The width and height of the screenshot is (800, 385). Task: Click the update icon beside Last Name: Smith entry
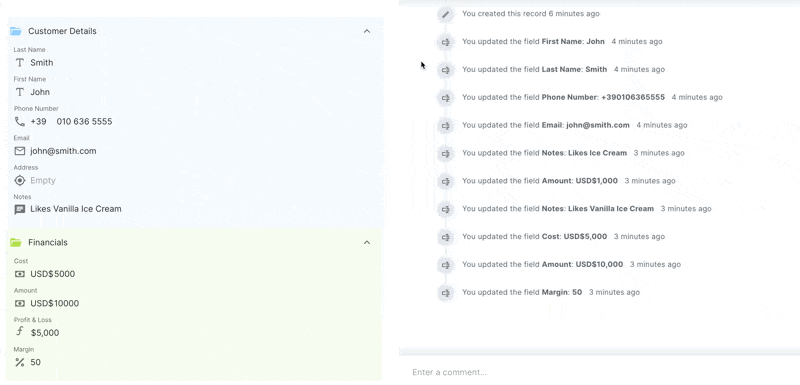445,70
